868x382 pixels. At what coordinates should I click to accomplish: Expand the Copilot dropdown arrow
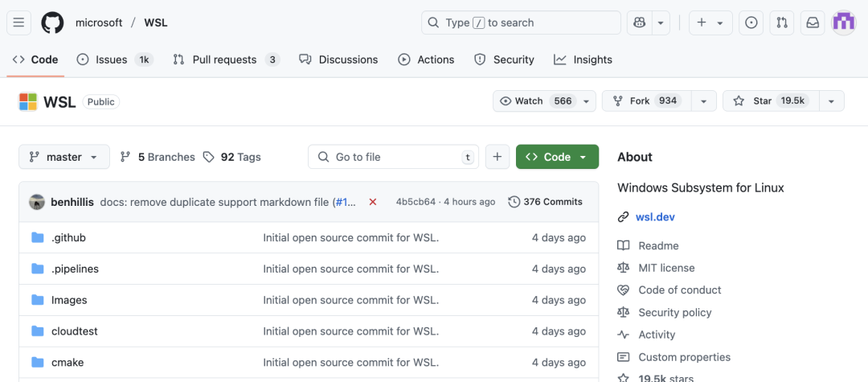coord(661,23)
